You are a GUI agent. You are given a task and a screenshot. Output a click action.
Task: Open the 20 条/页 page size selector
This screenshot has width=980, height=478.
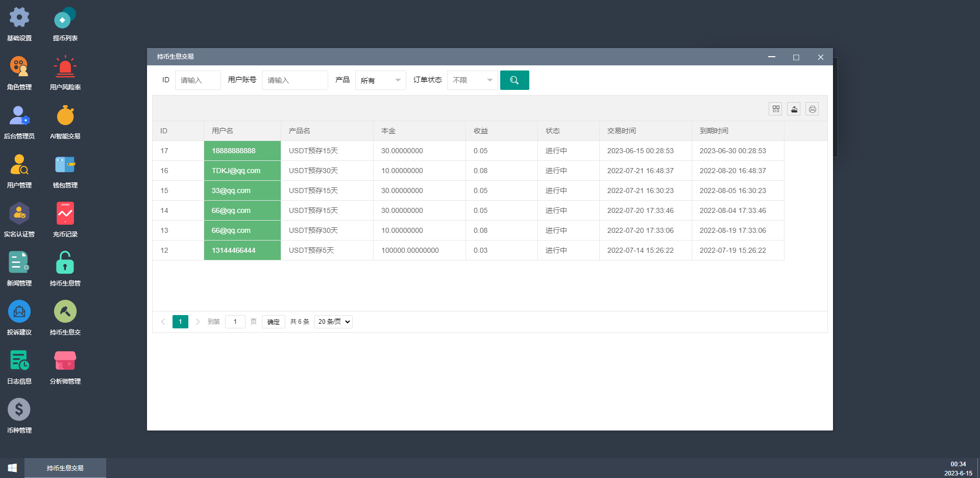tap(333, 322)
